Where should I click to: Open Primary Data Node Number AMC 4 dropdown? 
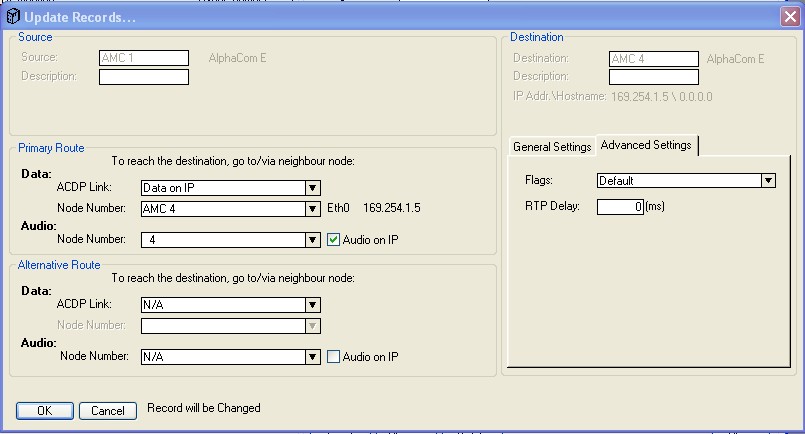coord(313,209)
